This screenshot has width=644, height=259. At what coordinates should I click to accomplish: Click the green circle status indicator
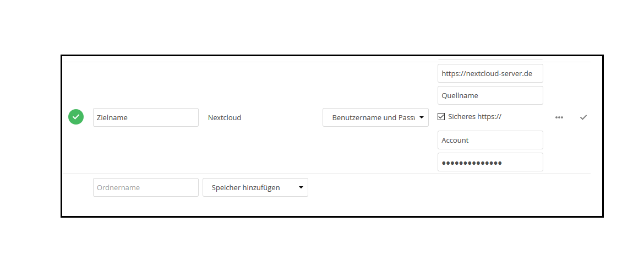click(x=76, y=117)
